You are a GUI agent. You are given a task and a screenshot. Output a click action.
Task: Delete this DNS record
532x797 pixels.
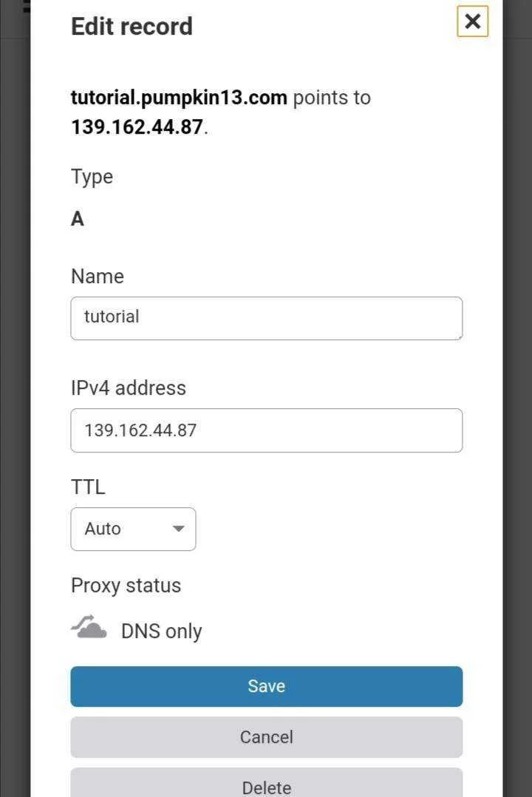[266, 783]
